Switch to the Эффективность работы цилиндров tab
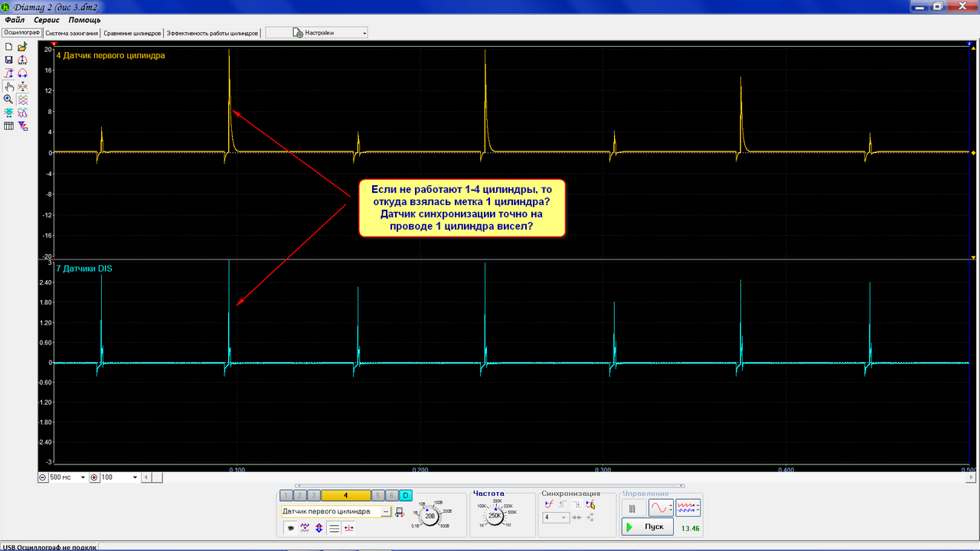The image size is (980, 551). tap(213, 33)
